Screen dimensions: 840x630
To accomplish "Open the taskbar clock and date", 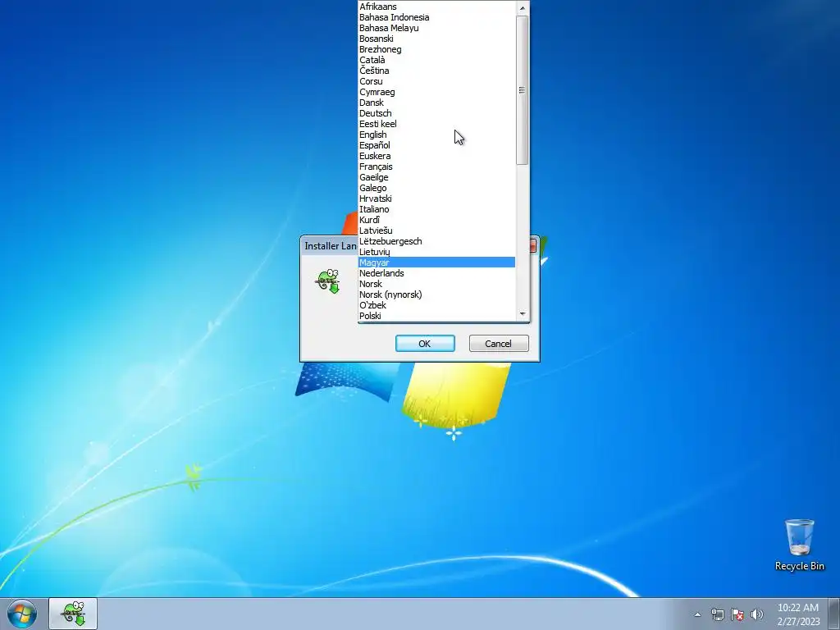I will click(x=798, y=614).
